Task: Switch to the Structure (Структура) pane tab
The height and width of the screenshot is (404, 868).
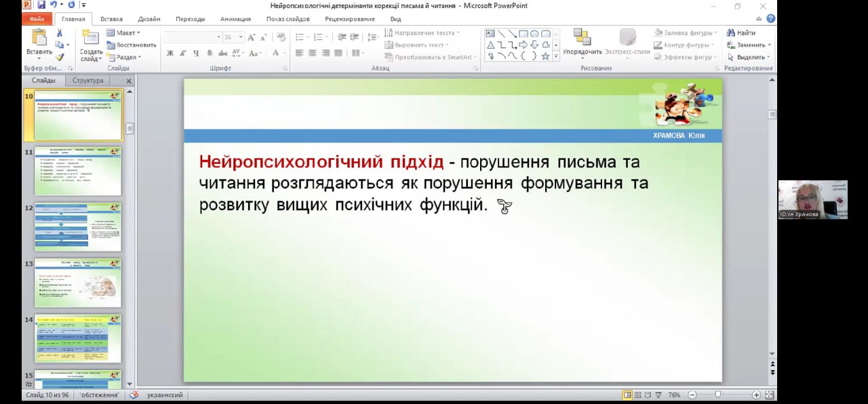Action: (x=88, y=81)
